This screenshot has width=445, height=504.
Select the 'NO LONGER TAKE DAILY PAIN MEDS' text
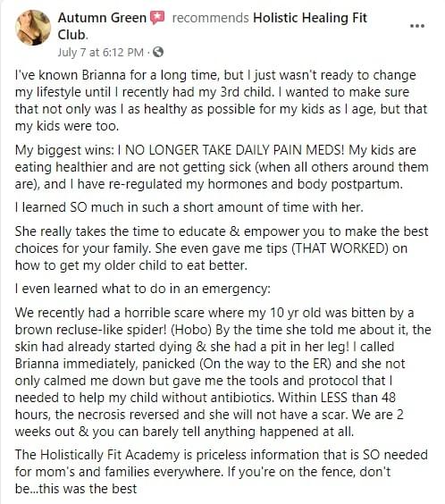[234, 150]
